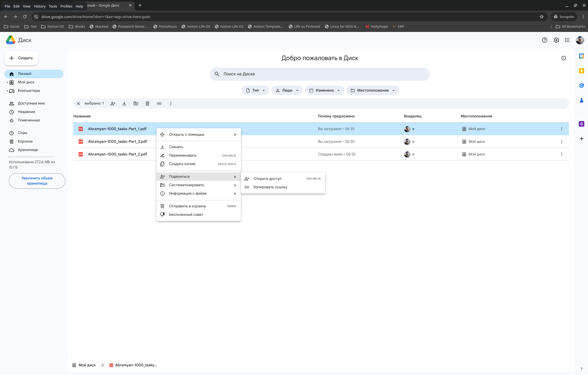Open the settings gear icon
Viewport: 588px width, 375px height.
point(556,40)
